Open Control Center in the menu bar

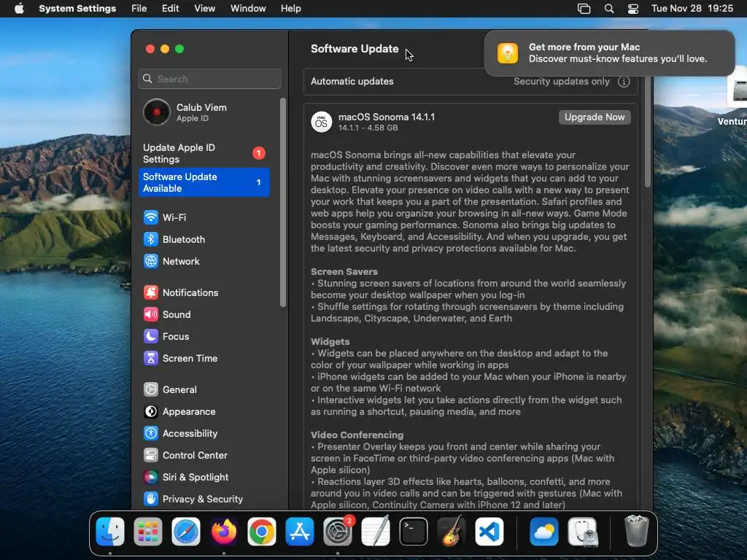pyautogui.click(x=633, y=9)
